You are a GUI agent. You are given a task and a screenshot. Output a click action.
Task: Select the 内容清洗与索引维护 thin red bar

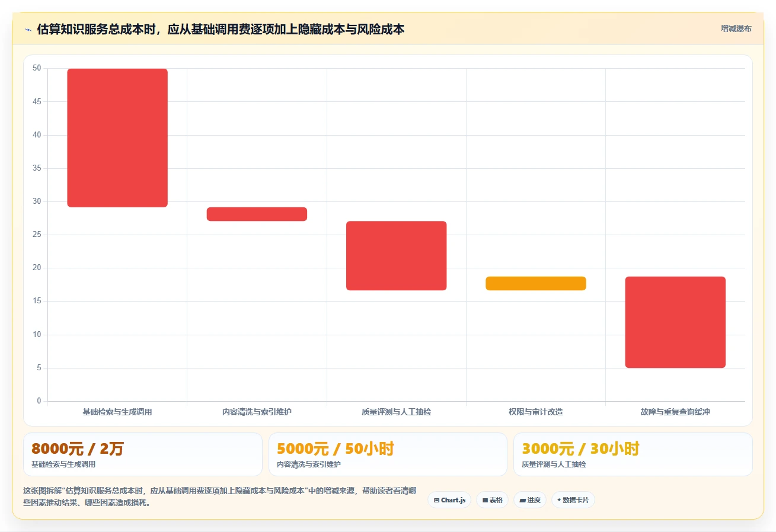click(x=257, y=214)
